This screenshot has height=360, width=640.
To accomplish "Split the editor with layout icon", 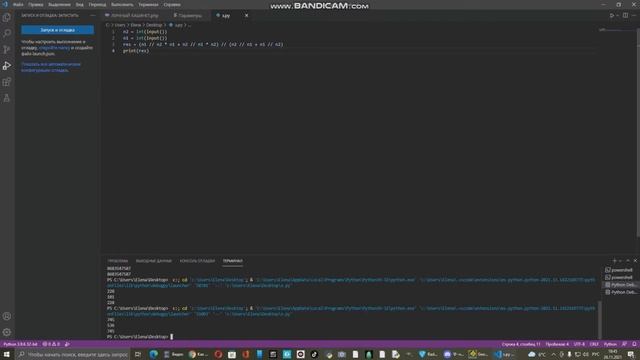I will pyautogui.click(x=625, y=16).
